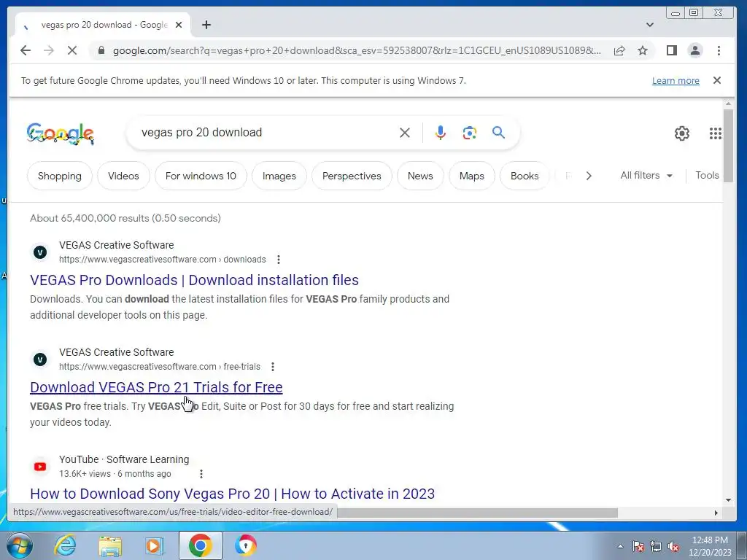This screenshot has height=560, width=747.
Task: Open the Google apps grid
Action: (715, 133)
